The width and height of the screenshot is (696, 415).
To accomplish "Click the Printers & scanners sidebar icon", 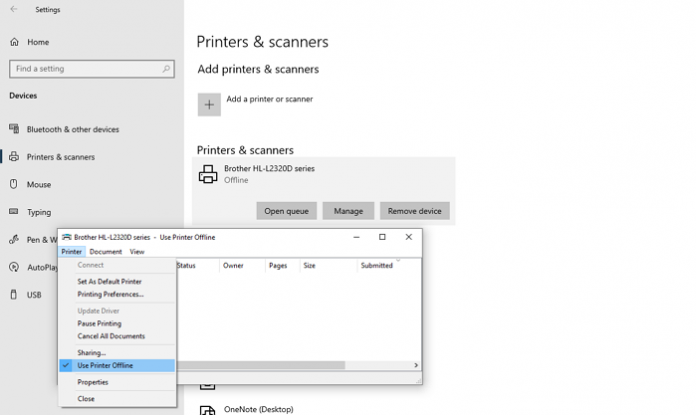I will [x=14, y=156].
